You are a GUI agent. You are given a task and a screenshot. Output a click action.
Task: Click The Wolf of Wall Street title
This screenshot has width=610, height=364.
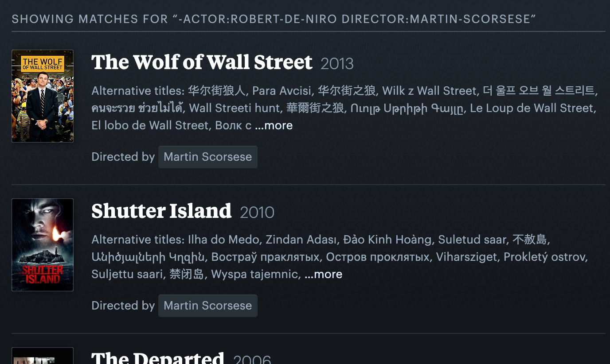pyautogui.click(x=202, y=62)
